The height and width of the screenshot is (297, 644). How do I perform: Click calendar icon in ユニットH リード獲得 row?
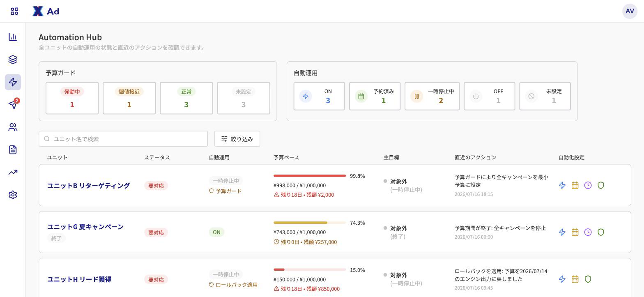click(575, 279)
